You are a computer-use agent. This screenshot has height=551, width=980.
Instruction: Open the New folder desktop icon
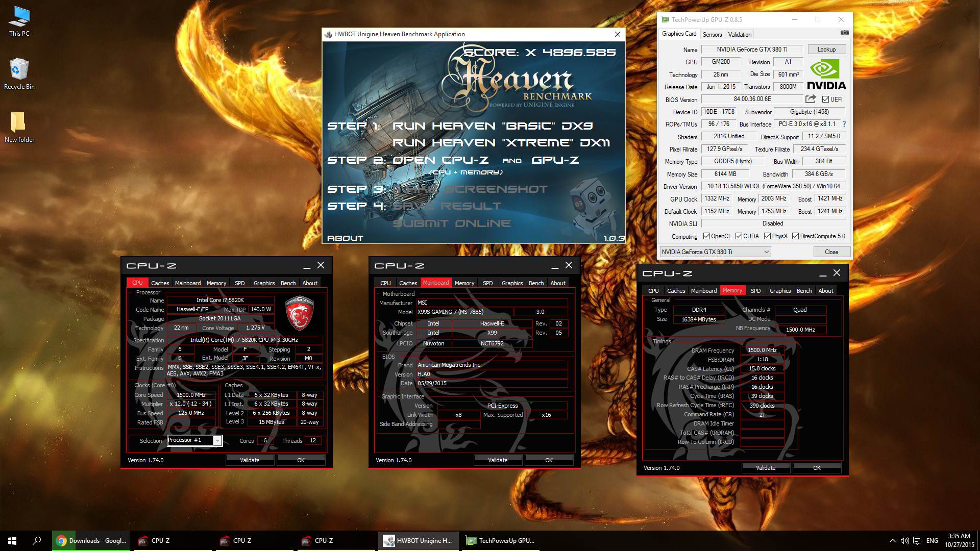coord(19,127)
